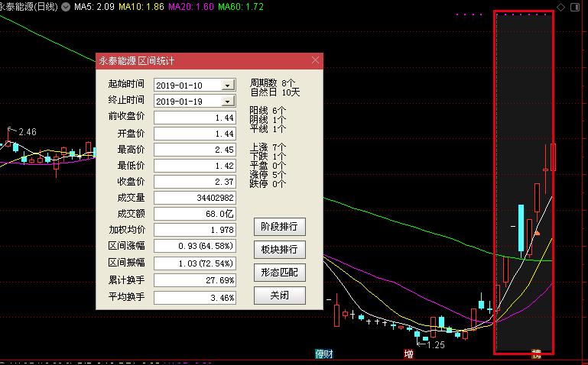The width and height of the screenshot is (588, 365).
Task: Select the 最高价 field showing 2.45
Action: [195, 150]
